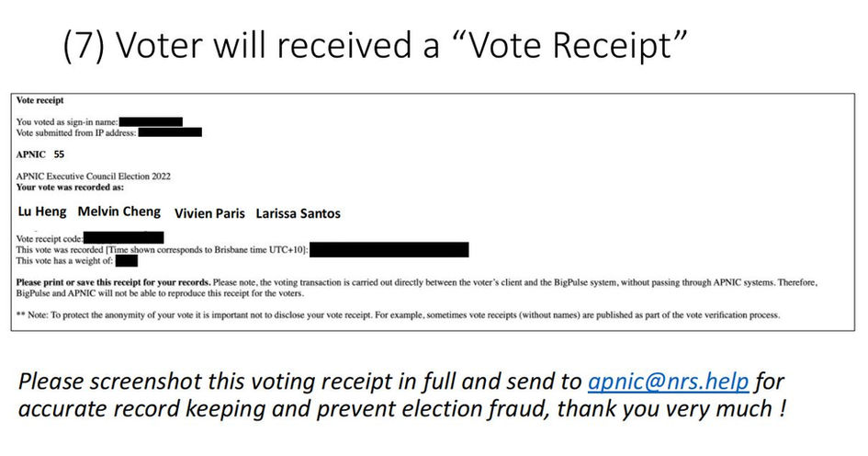Click 'Your vote was recorded as:' line

[70, 188]
